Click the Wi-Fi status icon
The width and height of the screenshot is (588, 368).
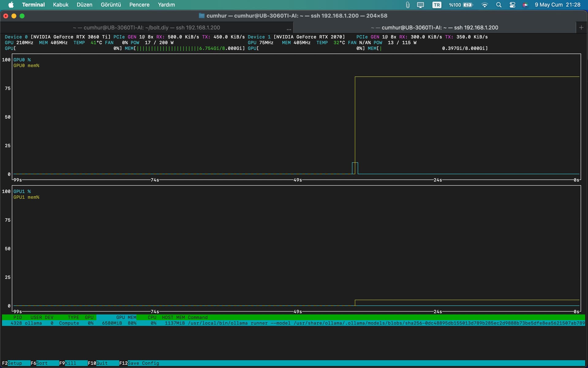(484, 5)
